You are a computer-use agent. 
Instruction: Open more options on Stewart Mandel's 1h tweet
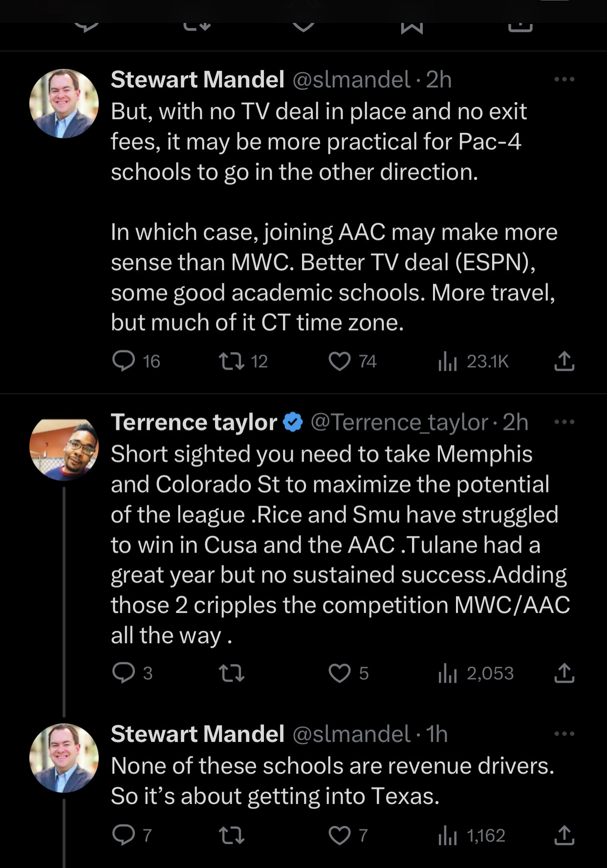click(x=564, y=733)
